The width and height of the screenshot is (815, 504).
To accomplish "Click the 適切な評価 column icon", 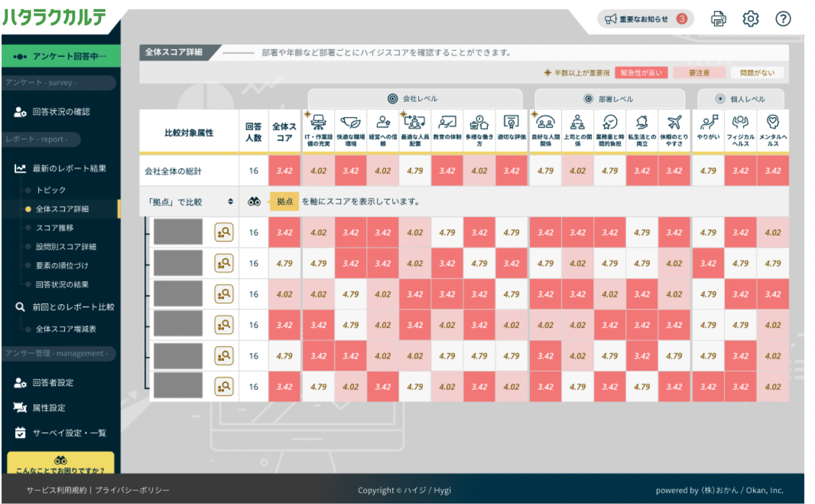I will 511,122.
